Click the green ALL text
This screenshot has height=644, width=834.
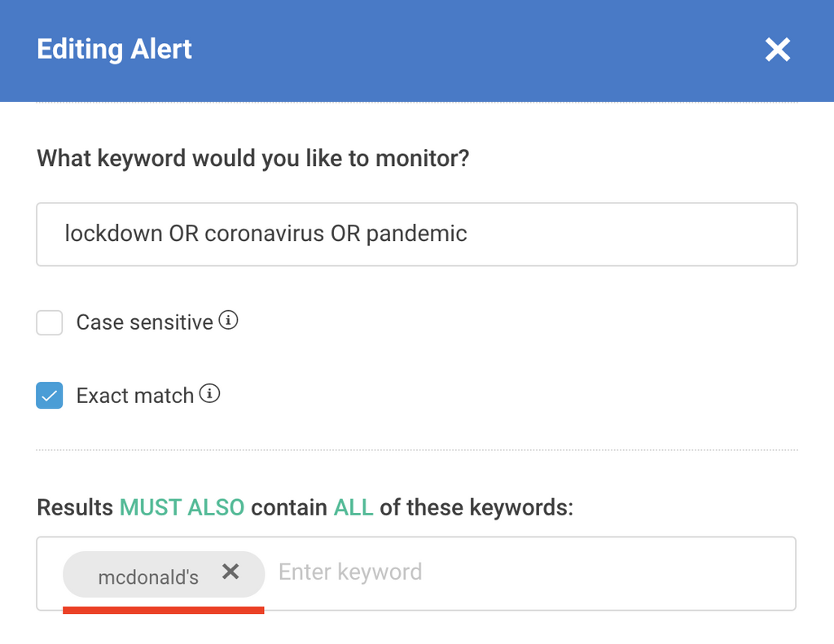353,508
